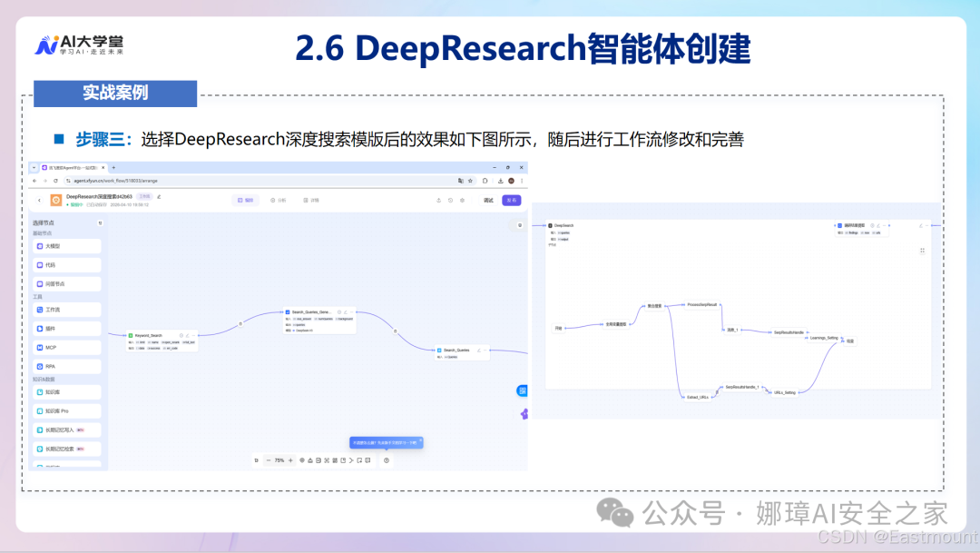
Task: Click the Extract_URLs node
Action: coord(698,397)
